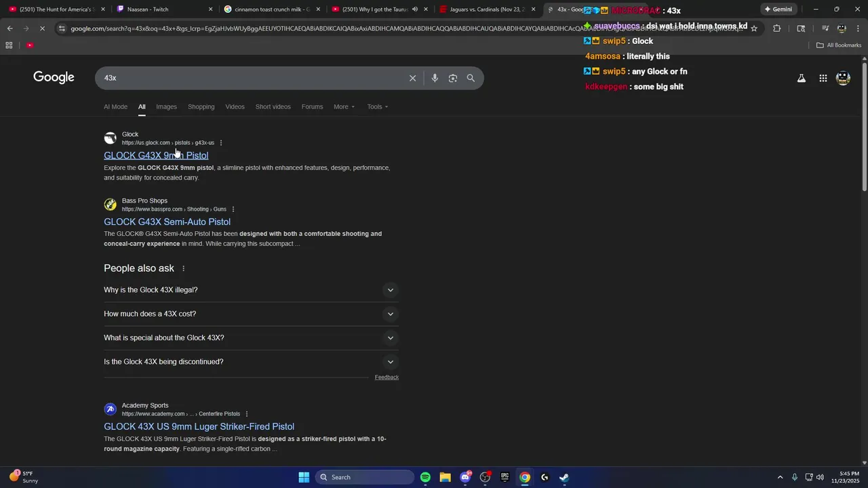Open more options for Academy Sports result
The height and width of the screenshot is (488, 868).
247,414
